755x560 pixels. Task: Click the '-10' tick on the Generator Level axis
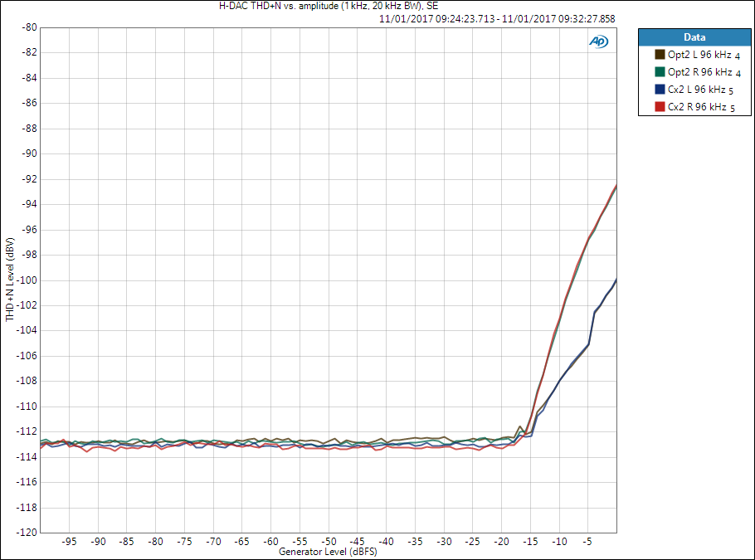(559, 542)
